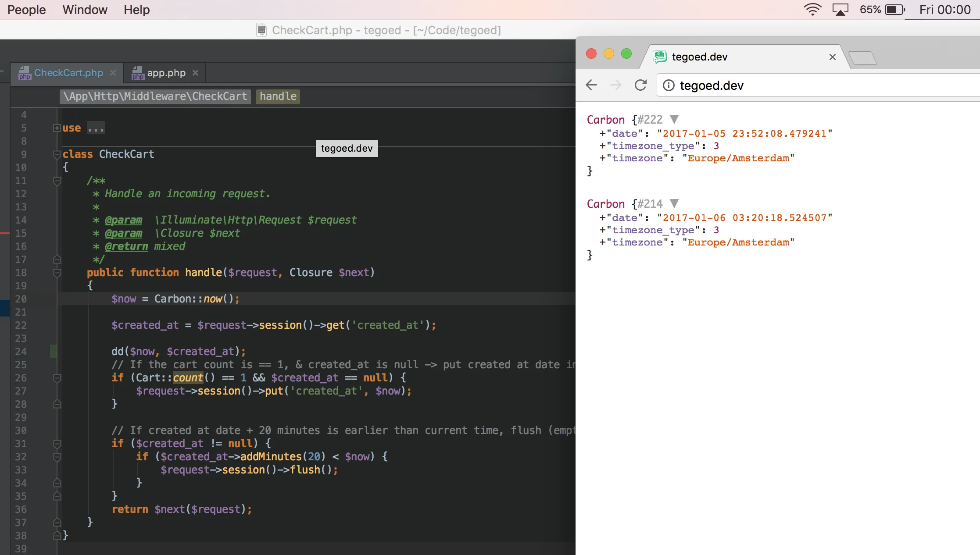Viewport: 980px width, 555px height.
Task: Click the browser reload icon
Action: coord(640,85)
